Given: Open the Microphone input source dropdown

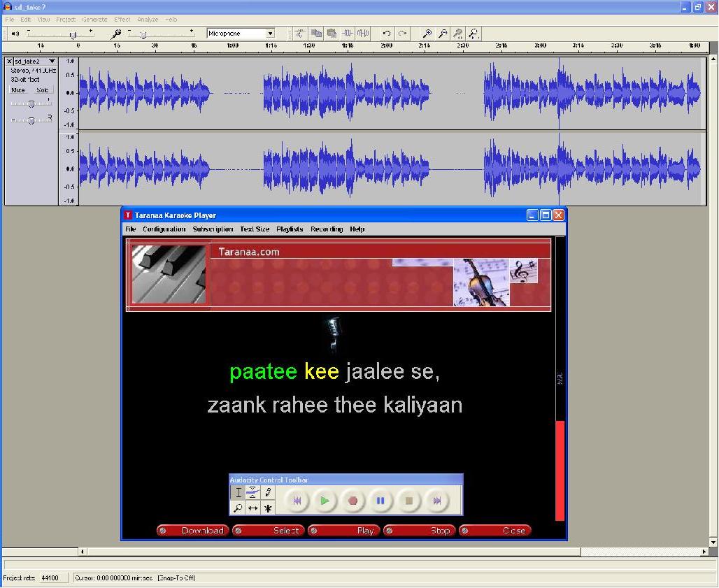Looking at the screenshot, I should pyautogui.click(x=270, y=34).
